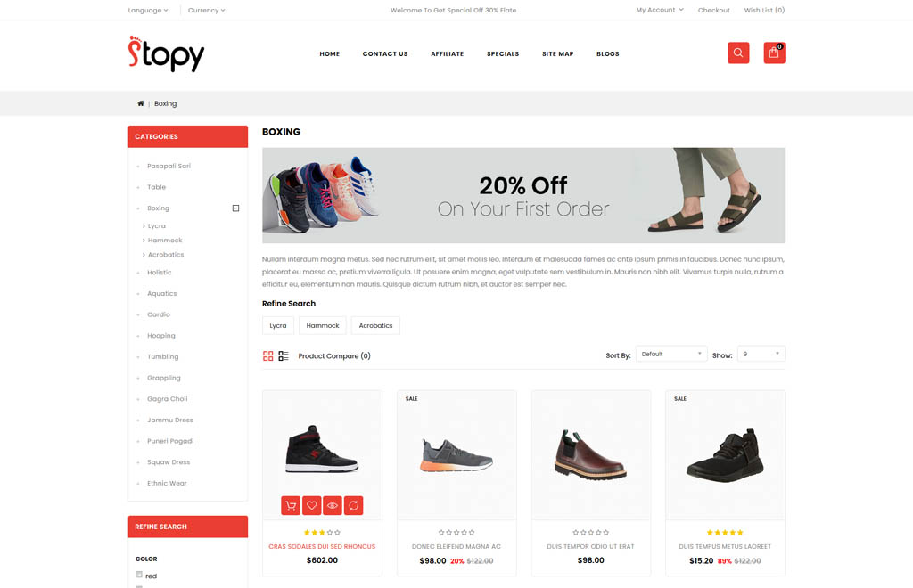Go to the Specials menu item
The image size is (913, 588).
click(x=503, y=53)
